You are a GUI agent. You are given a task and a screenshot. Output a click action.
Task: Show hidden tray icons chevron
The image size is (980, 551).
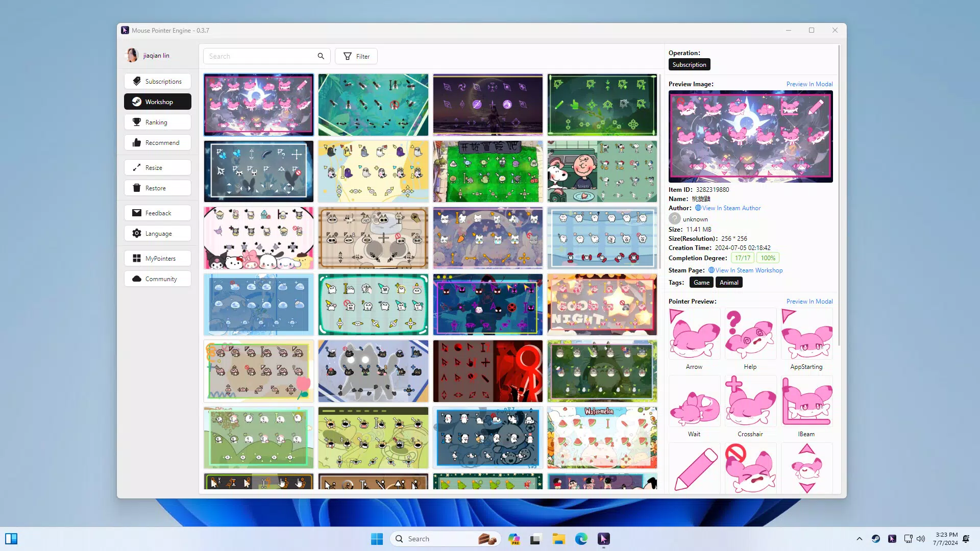[x=860, y=539]
